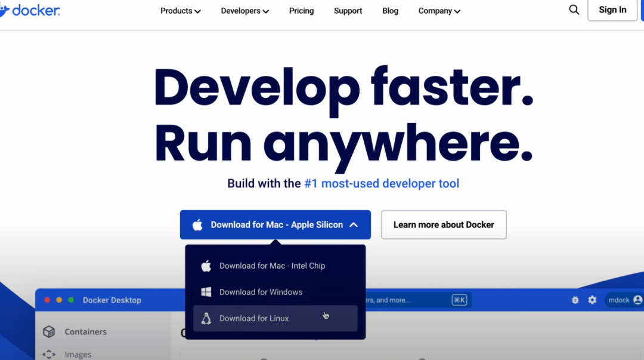
Task: Click the Docker logo in the header
Action: pos(30,10)
